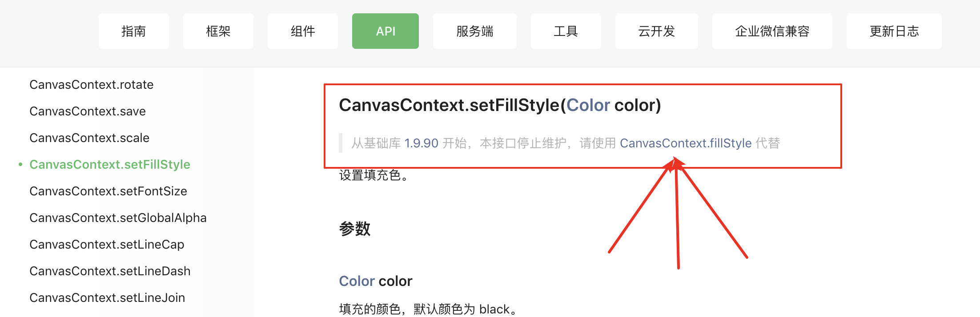Open CanvasContext.setFontSize sidebar entry
Image resolution: width=980 pixels, height=317 pixels.
pyautogui.click(x=108, y=191)
